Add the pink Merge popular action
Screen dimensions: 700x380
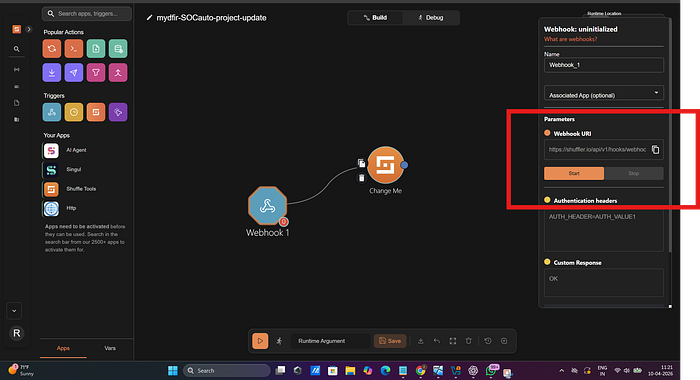[118, 72]
